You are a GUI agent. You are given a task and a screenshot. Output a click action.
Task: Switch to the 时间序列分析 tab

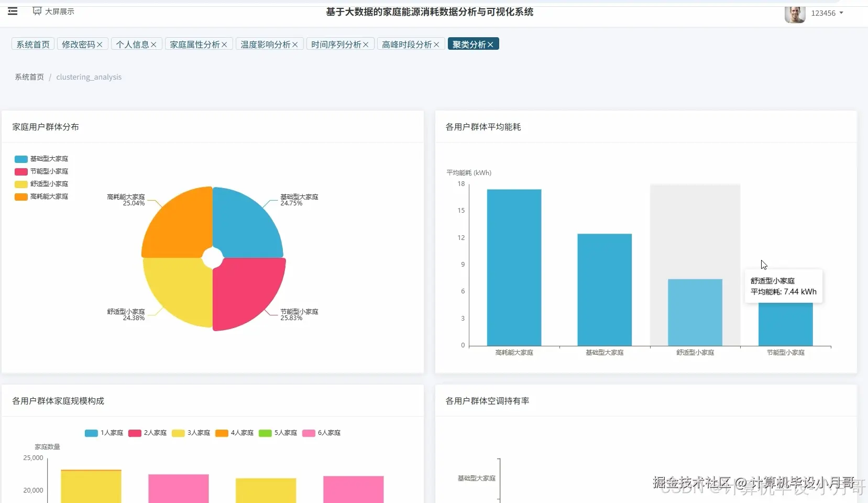(336, 44)
